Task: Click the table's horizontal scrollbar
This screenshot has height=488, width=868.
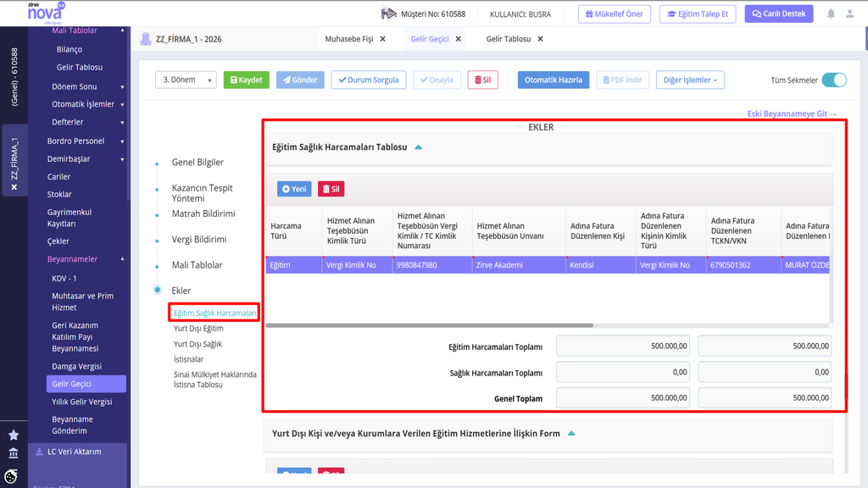Action: click(x=430, y=325)
